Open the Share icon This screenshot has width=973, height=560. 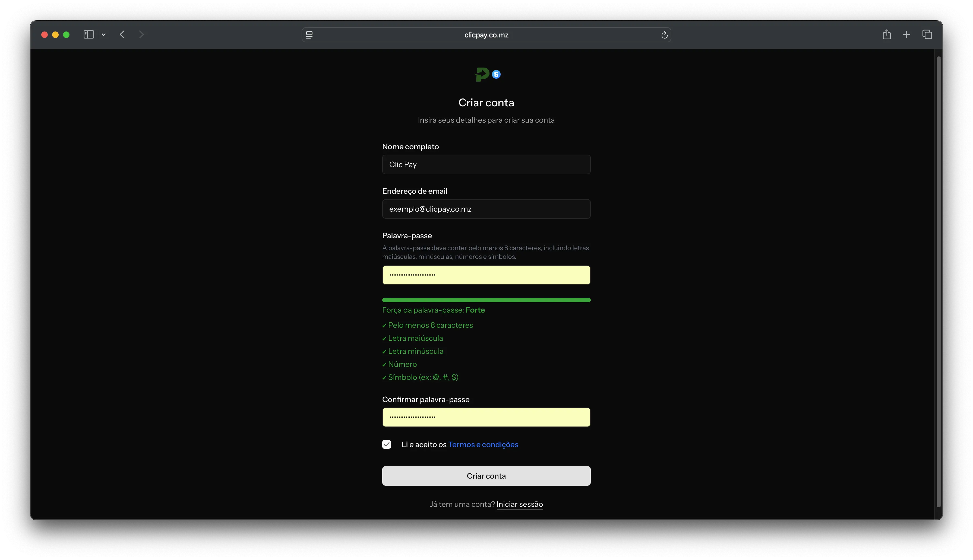click(x=886, y=35)
